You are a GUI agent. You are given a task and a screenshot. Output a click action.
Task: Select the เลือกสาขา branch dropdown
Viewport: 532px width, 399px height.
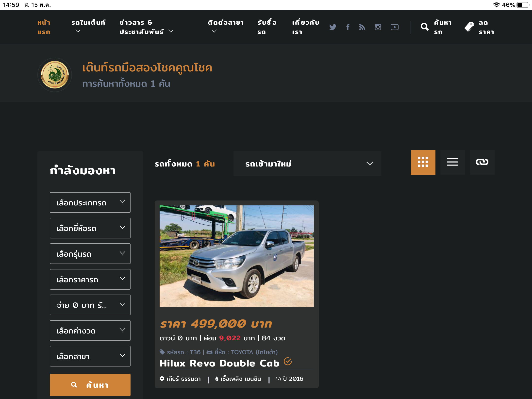click(x=90, y=356)
